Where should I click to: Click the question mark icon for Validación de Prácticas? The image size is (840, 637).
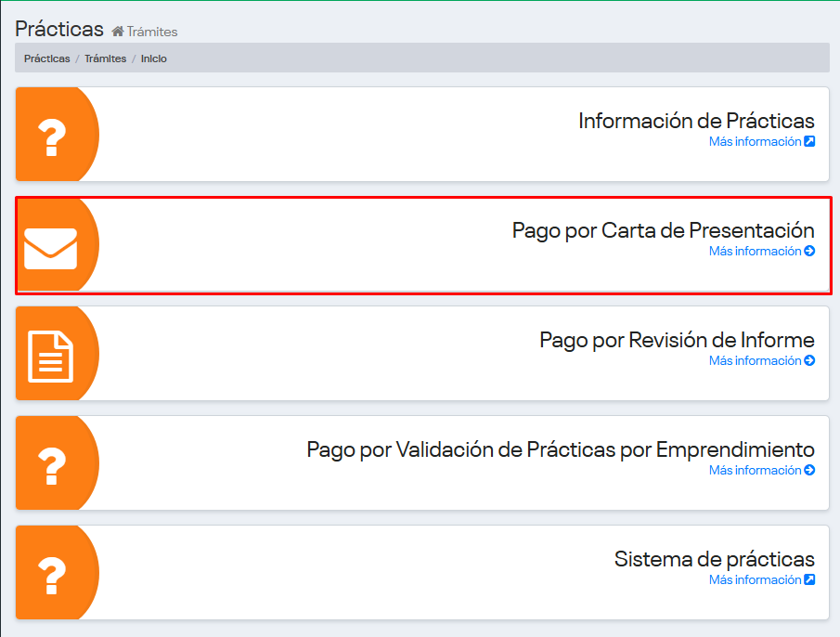pyautogui.click(x=52, y=465)
